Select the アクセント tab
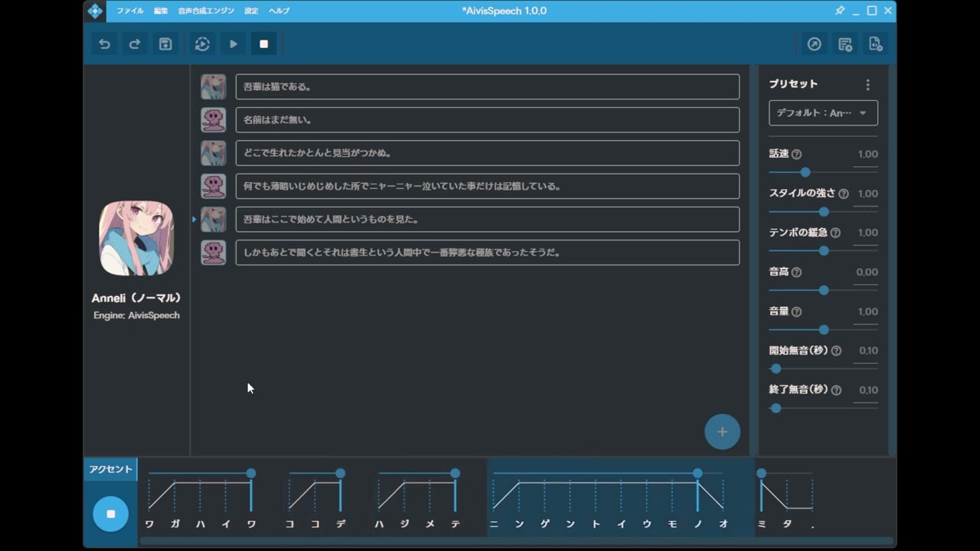The height and width of the screenshot is (551, 980). point(110,469)
